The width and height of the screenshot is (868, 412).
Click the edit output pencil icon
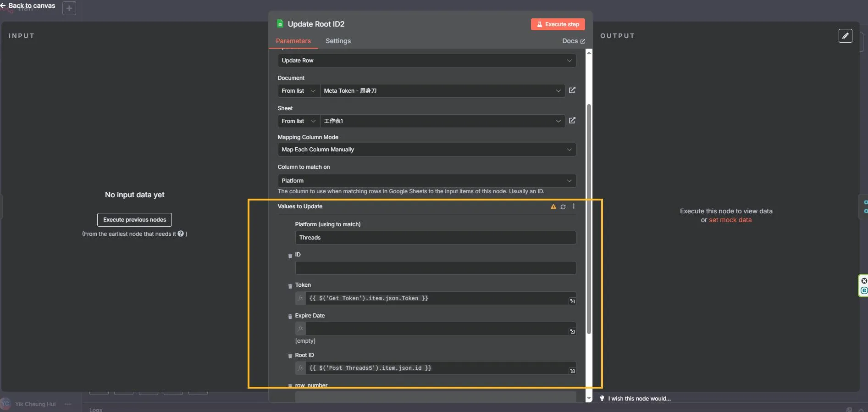pos(845,36)
